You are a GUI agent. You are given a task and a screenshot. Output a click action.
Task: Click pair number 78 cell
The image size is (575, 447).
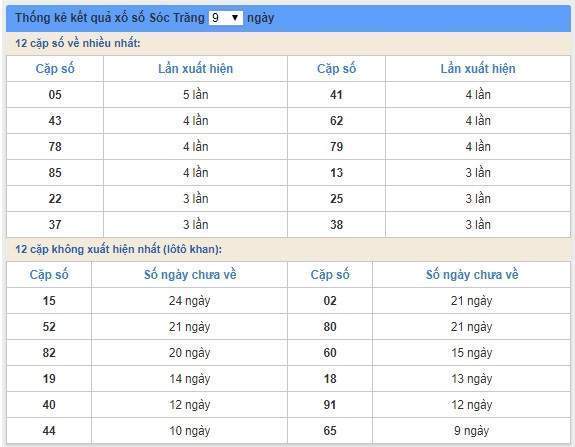click(55, 147)
